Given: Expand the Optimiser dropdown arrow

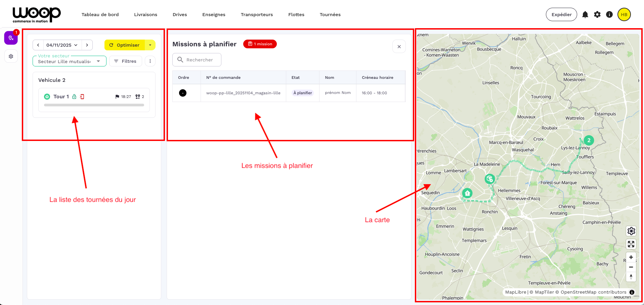Looking at the screenshot, I should (150, 45).
